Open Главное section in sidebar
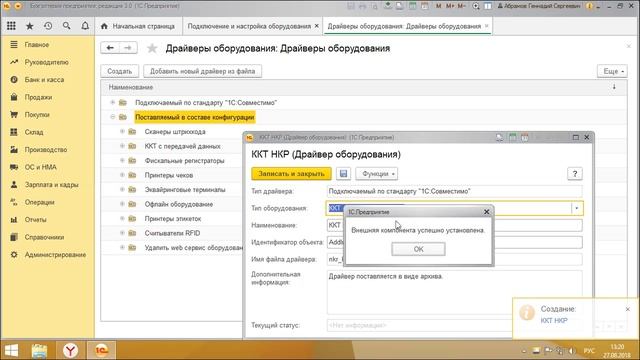The width and height of the screenshot is (640, 360). pos(37,44)
